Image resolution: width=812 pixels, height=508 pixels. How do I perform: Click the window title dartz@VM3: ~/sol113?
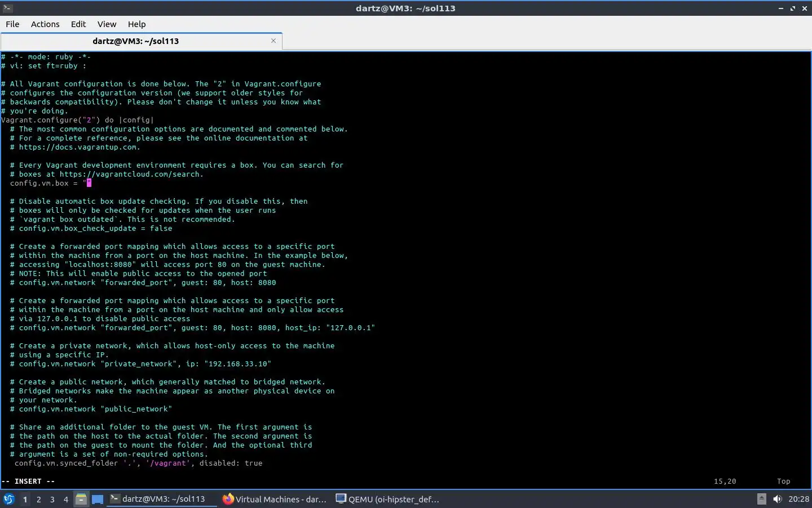(405, 8)
